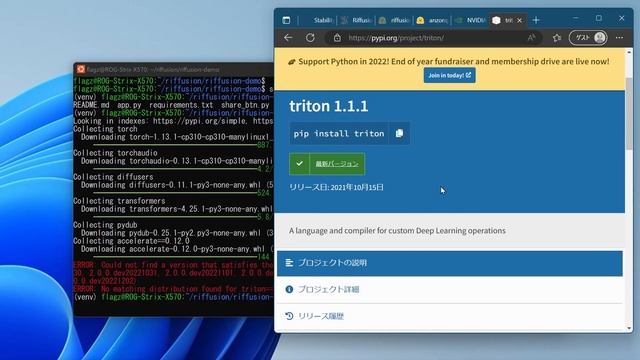Click the terminal window title bar

click(173, 69)
